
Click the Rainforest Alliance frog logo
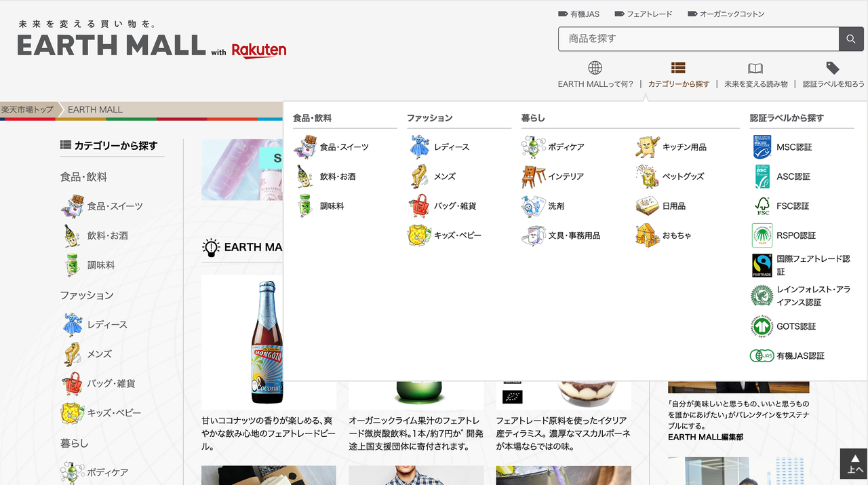(x=762, y=296)
